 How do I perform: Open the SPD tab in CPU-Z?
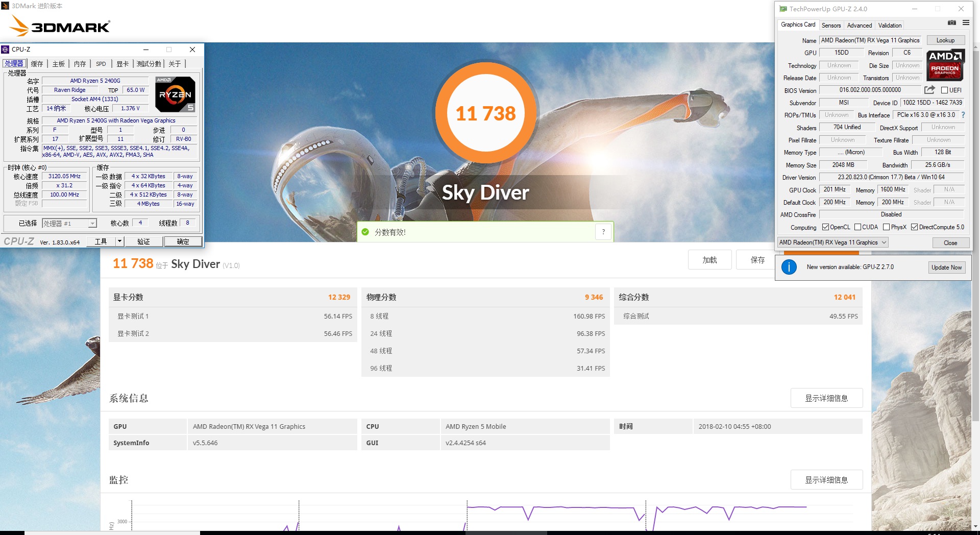pyautogui.click(x=101, y=64)
